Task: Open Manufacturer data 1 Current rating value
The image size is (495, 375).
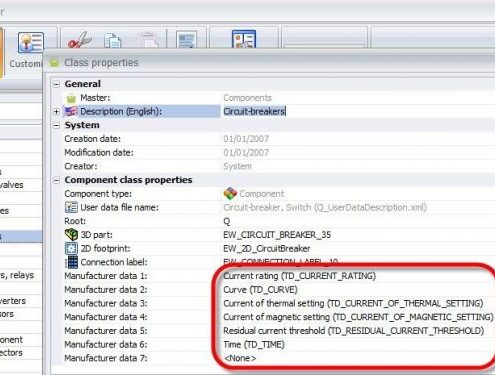Action: 300,276
